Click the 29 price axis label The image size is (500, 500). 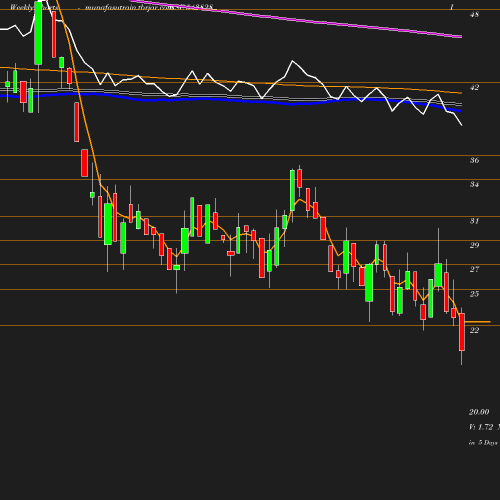tap(474, 245)
